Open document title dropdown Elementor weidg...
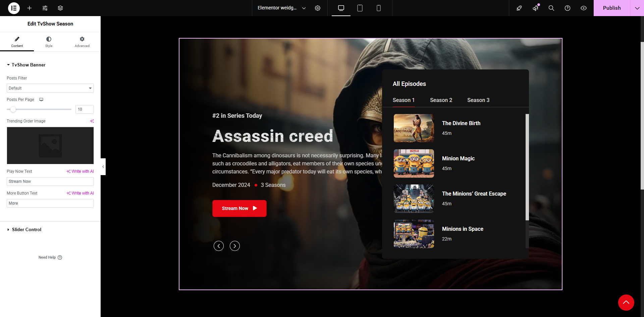644x317 pixels. click(x=281, y=8)
